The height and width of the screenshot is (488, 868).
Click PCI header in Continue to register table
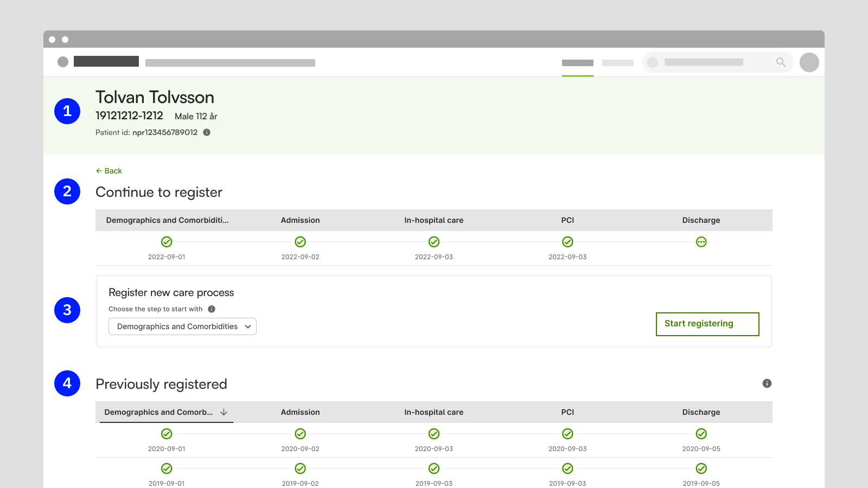coord(567,220)
